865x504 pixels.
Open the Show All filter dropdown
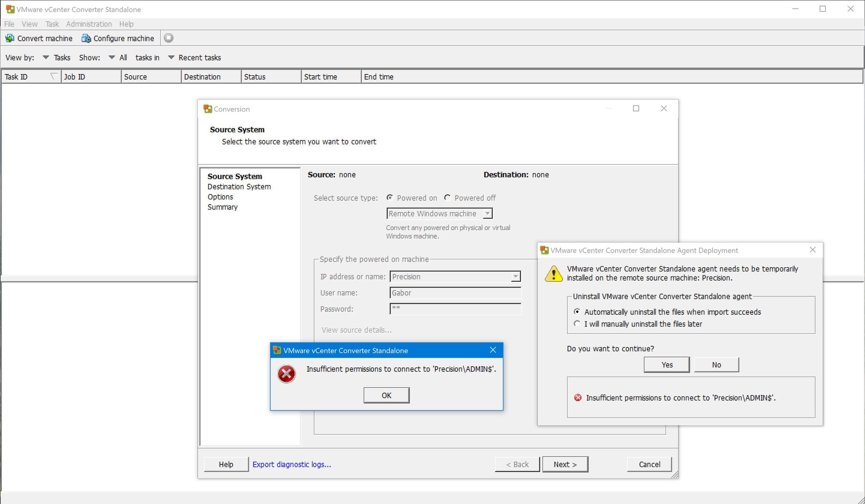(x=111, y=57)
